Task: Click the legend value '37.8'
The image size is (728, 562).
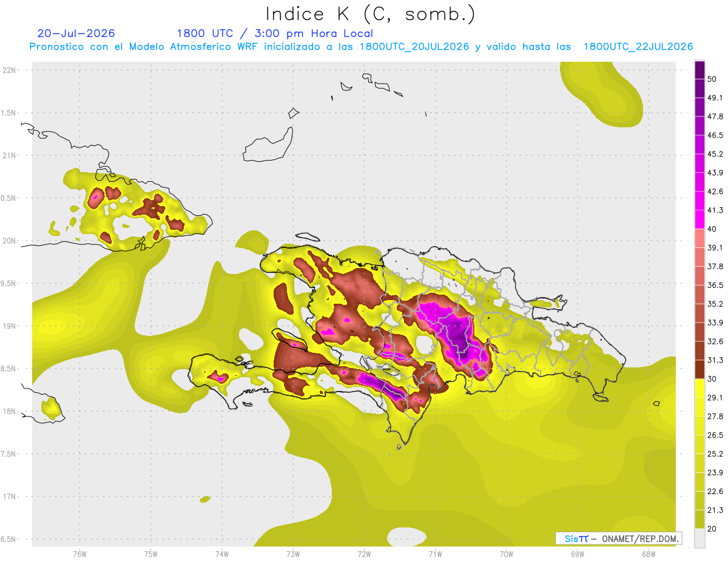Action: tap(715, 267)
